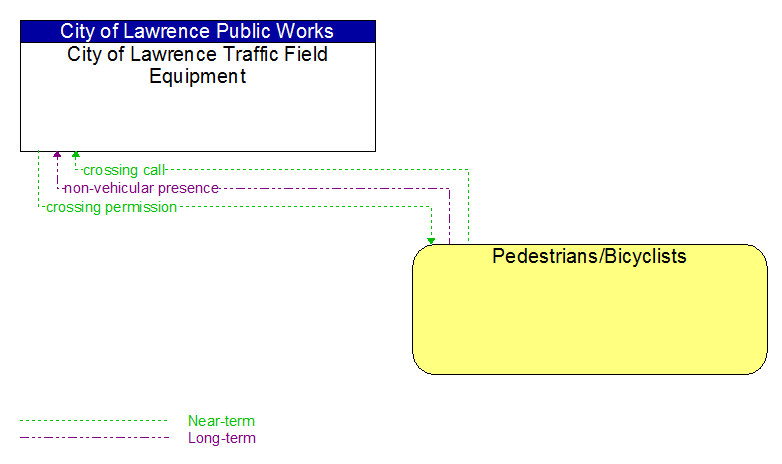The height and width of the screenshot is (464, 782).
Task: Click the green arrowhead entering Pedestrians/Bicyclists
Action: [431, 241]
